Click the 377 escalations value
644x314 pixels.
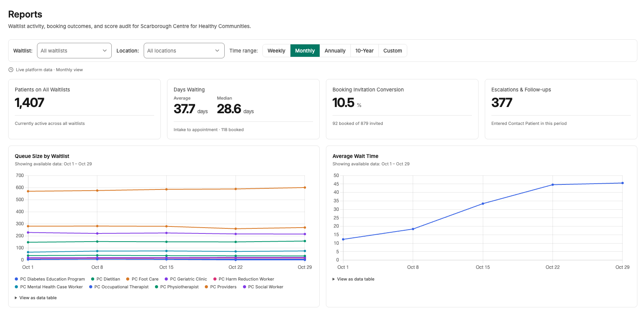pos(502,103)
